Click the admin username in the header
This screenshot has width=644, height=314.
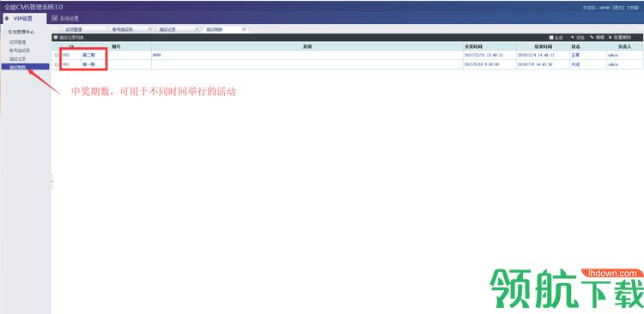click(605, 8)
